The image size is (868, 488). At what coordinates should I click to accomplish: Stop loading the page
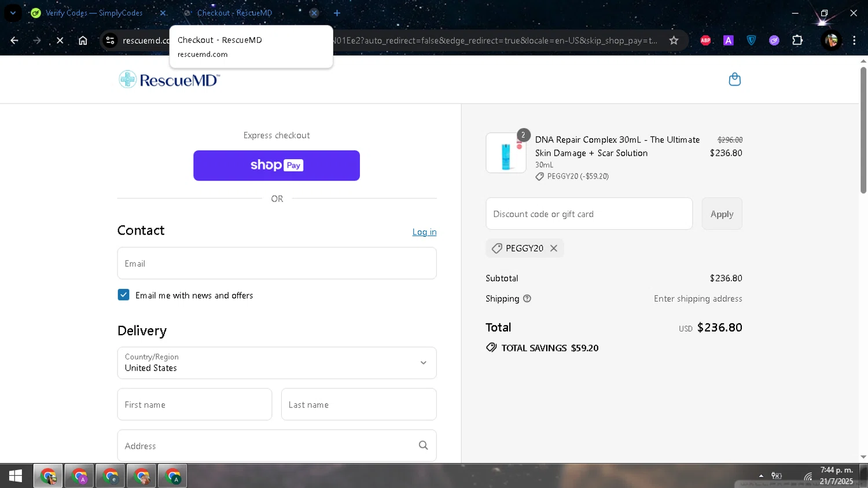pos(60,41)
